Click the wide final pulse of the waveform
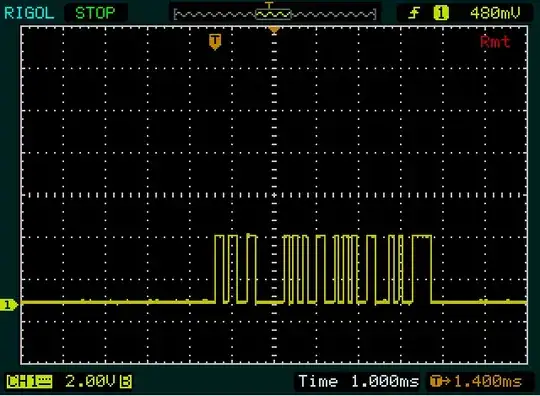The image size is (540, 396). click(422, 269)
